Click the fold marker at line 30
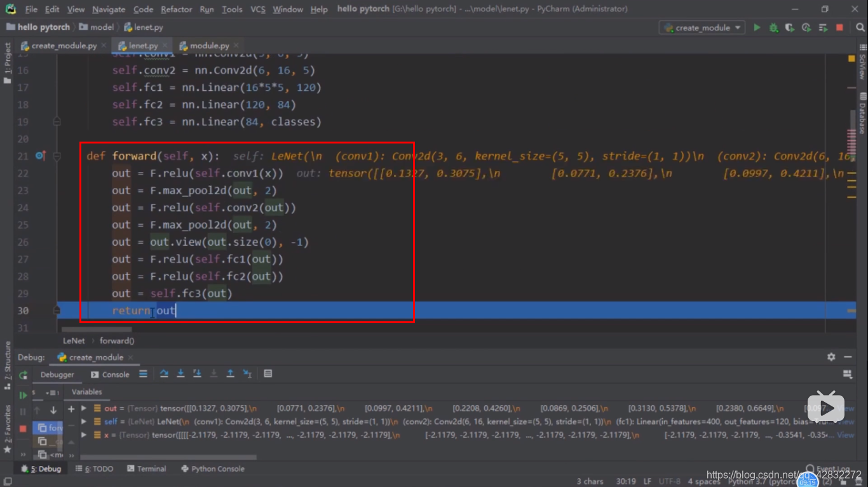 57,310
